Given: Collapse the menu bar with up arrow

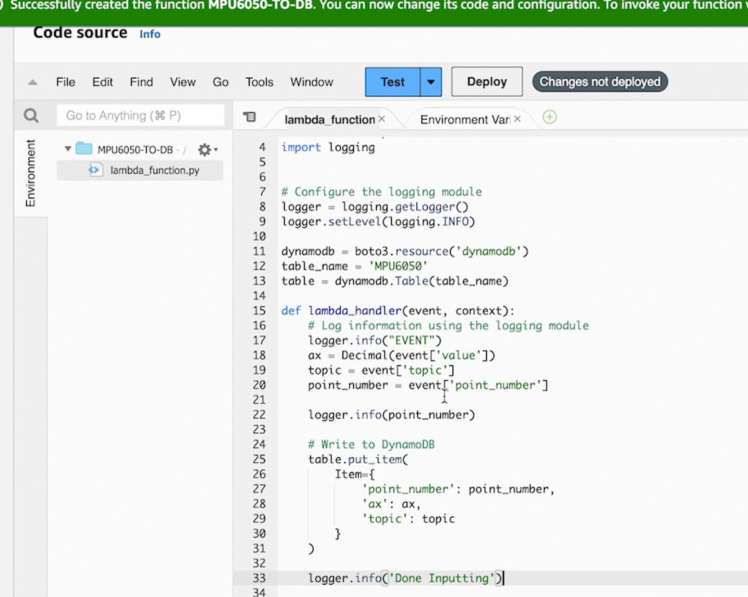Looking at the screenshot, I should (32, 83).
